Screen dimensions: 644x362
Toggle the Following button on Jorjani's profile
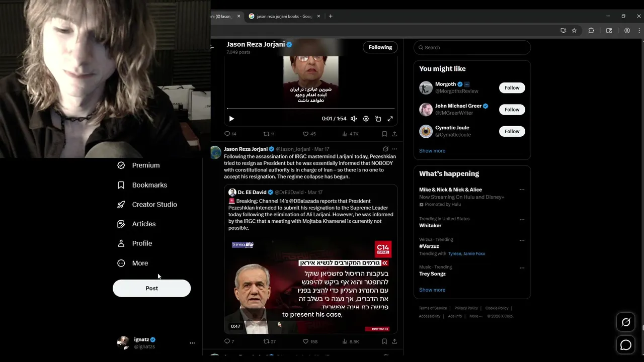[380, 47]
